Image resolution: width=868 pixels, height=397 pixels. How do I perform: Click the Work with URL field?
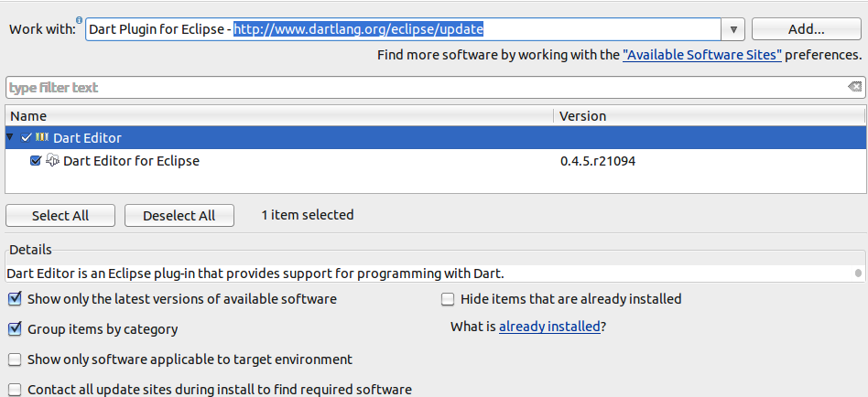click(403, 29)
